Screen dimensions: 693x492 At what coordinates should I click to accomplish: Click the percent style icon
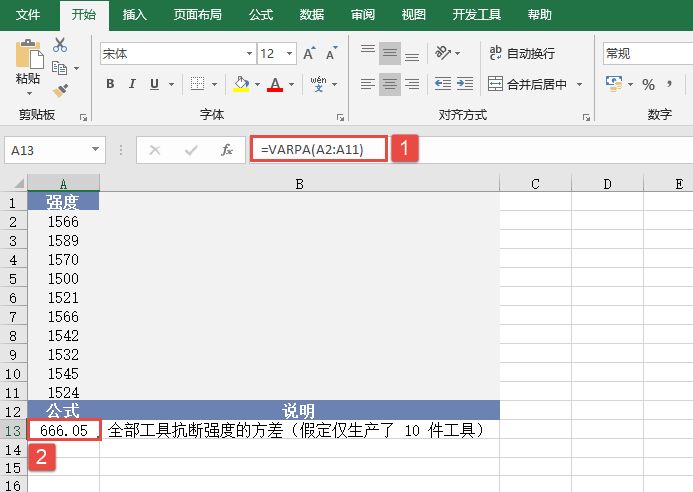(648, 84)
